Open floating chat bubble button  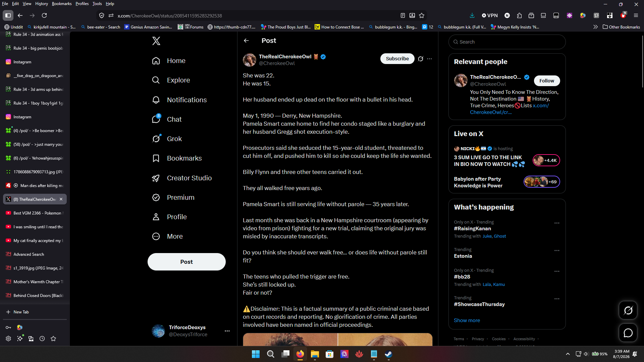point(628,333)
